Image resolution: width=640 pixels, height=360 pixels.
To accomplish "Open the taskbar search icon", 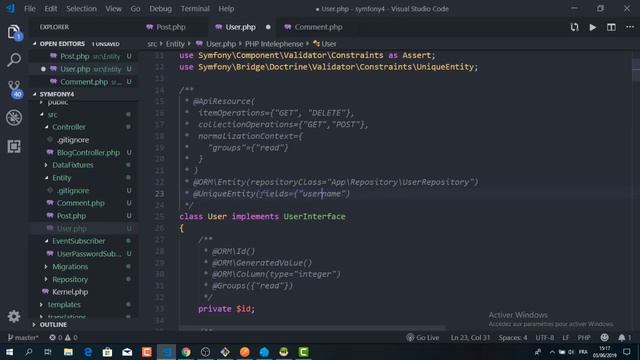I will (x=29, y=352).
